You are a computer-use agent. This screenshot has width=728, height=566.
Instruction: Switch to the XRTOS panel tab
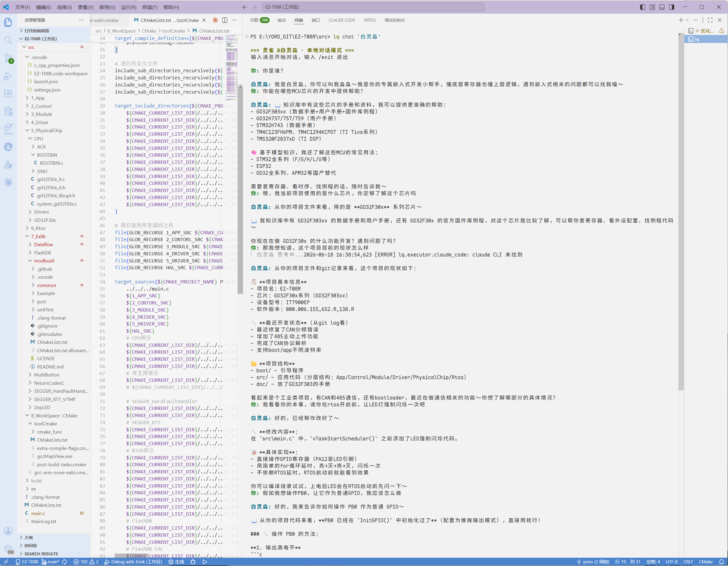(x=370, y=20)
